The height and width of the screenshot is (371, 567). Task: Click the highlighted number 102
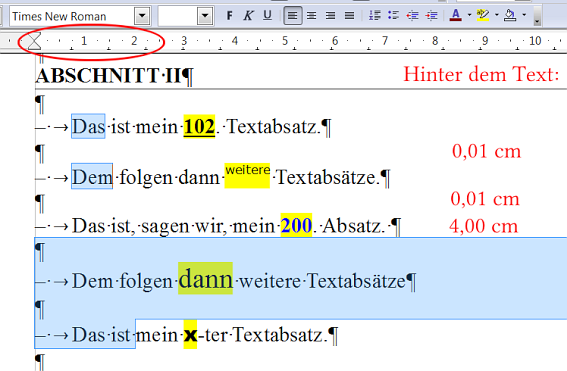199,127
